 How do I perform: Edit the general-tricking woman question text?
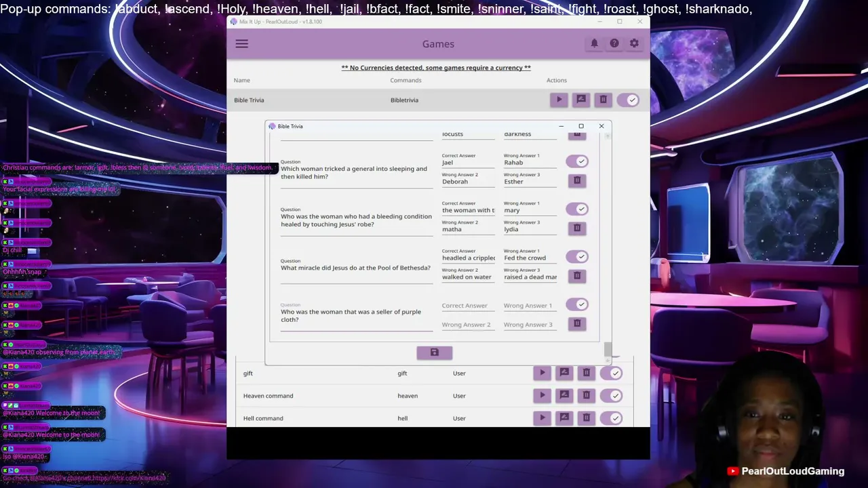[356, 173]
